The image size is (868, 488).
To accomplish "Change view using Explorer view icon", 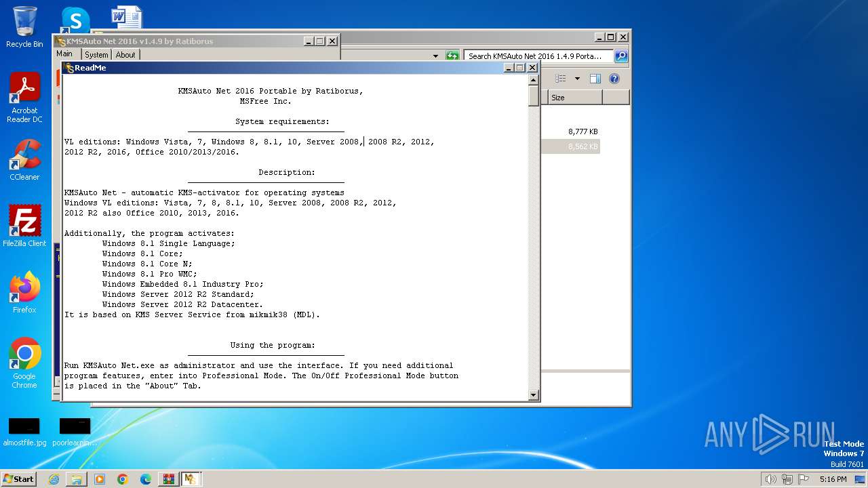I will point(560,79).
